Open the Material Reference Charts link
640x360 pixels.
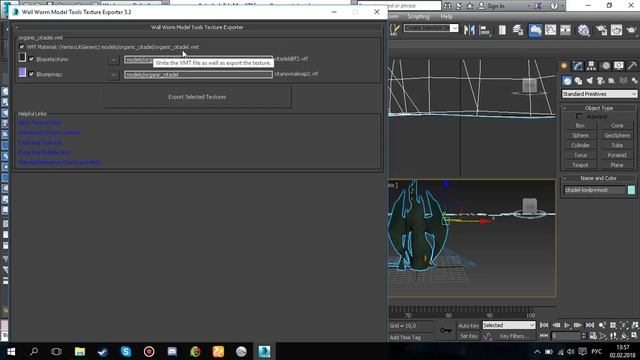tap(59, 162)
